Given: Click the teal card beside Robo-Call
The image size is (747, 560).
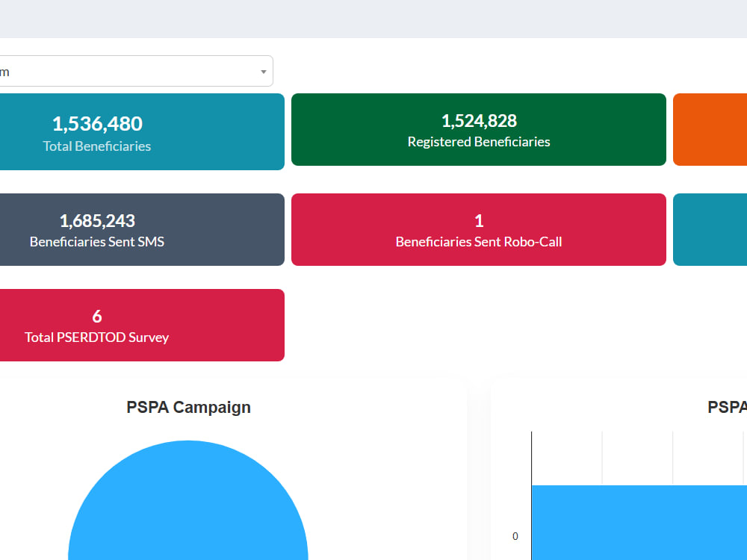Looking at the screenshot, I should (710, 229).
